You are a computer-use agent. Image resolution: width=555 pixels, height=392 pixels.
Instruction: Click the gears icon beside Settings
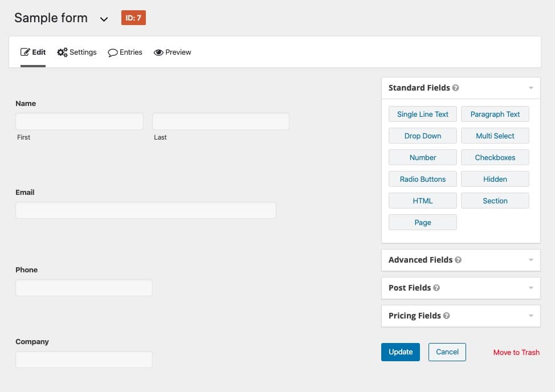tap(62, 52)
